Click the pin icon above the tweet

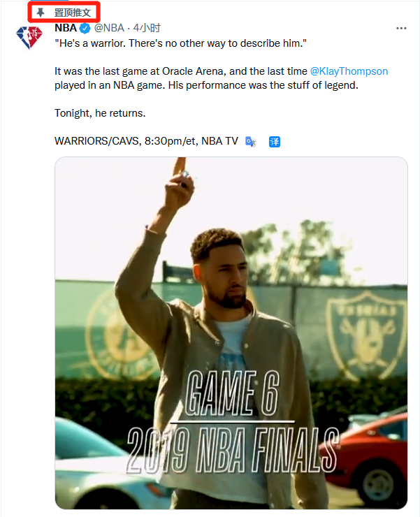pos(41,13)
